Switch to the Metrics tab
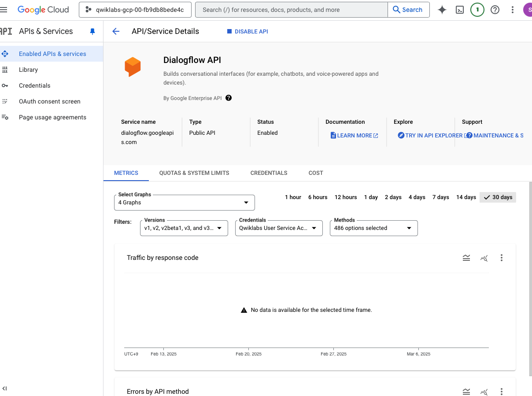Screen dimensions: 532x396 (126, 173)
